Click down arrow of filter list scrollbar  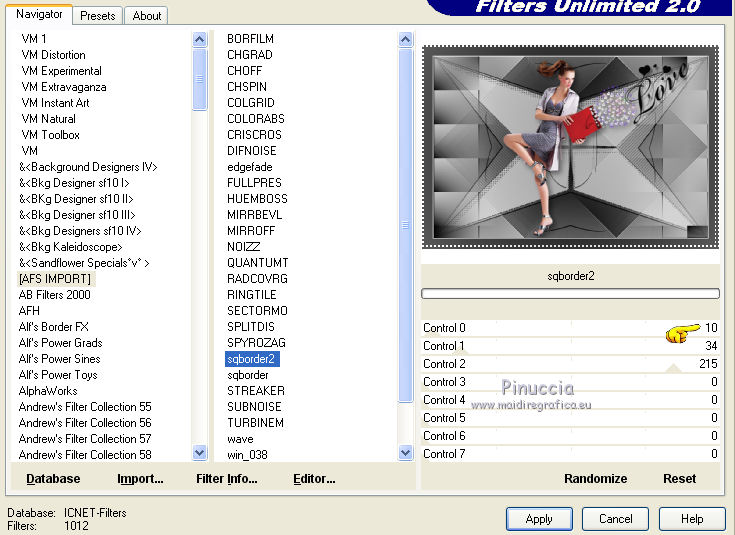click(x=405, y=452)
